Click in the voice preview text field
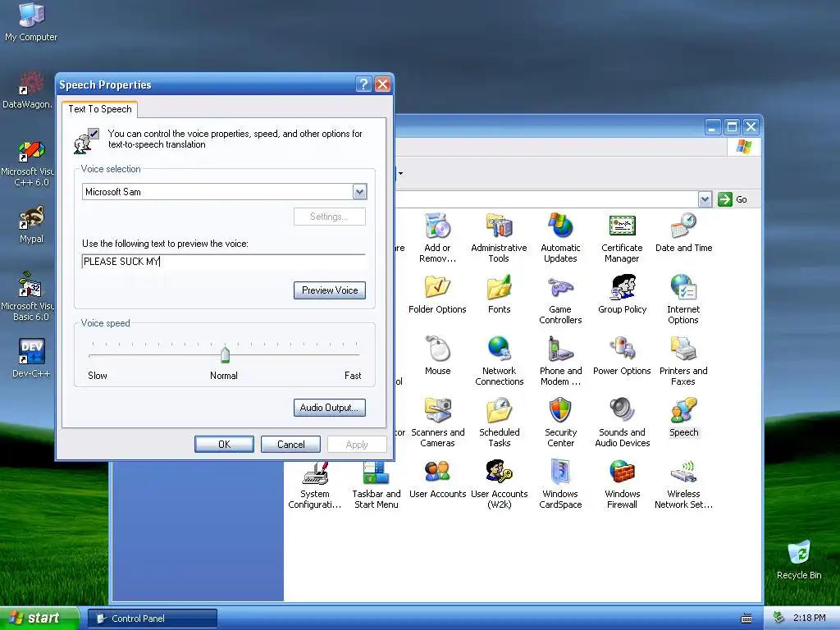The height and width of the screenshot is (630, 840). click(x=224, y=262)
